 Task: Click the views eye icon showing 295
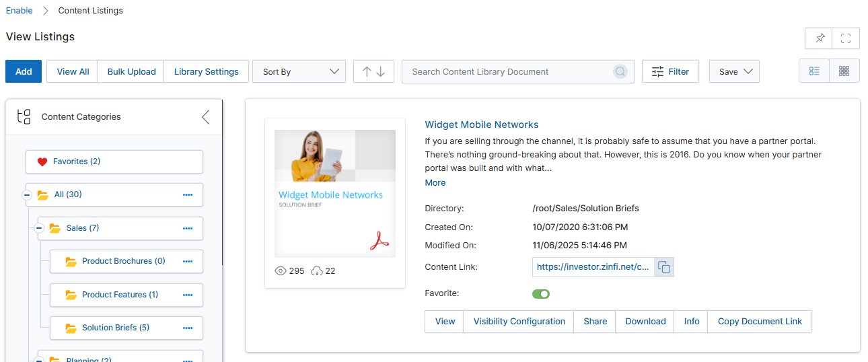[x=281, y=270]
